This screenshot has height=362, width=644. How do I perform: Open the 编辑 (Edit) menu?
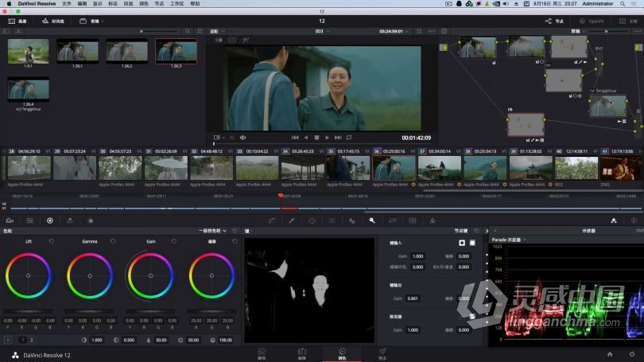(x=82, y=4)
